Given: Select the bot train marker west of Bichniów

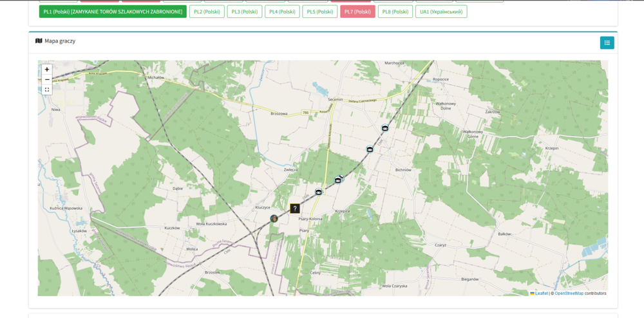Looking at the screenshot, I should 370,149.
